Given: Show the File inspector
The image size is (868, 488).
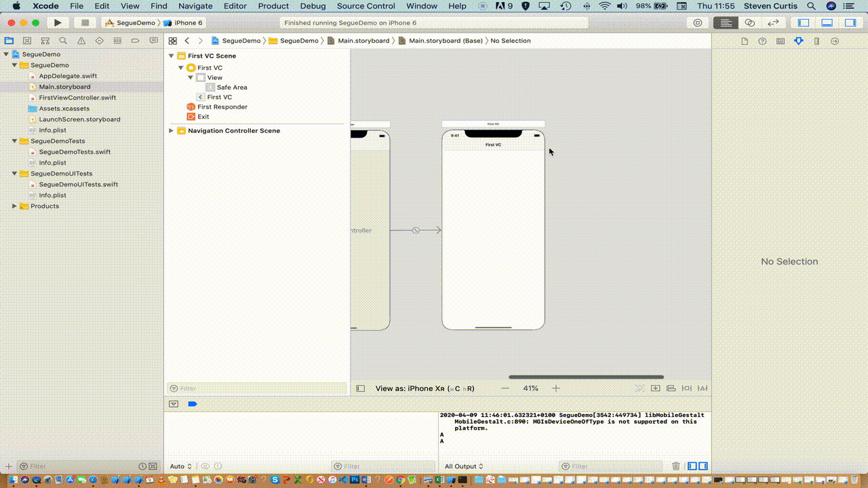Looking at the screenshot, I should click(x=745, y=41).
